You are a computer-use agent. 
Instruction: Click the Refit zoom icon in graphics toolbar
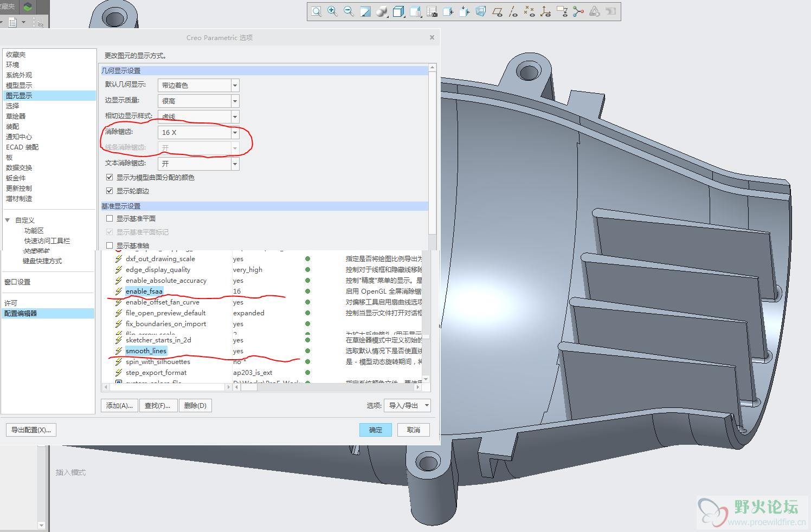pyautogui.click(x=317, y=11)
